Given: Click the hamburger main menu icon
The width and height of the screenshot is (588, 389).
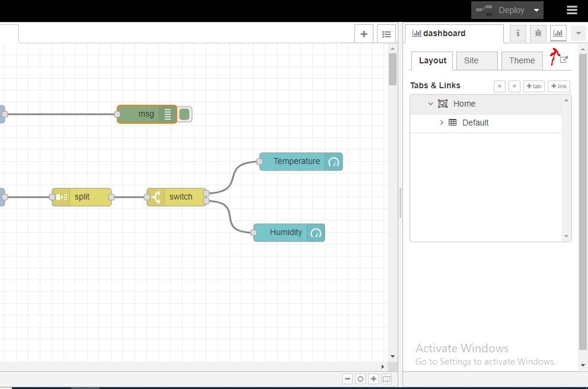Looking at the screenshot, I should click(572, 10).
